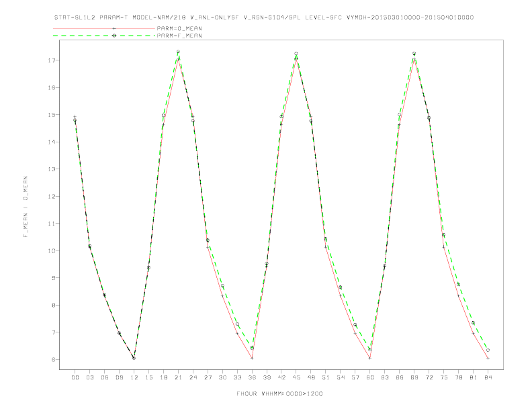This screenshot has width=532, height=411.
Task: Click x-axis forecast hour label 15
Action: pos(148,377)
